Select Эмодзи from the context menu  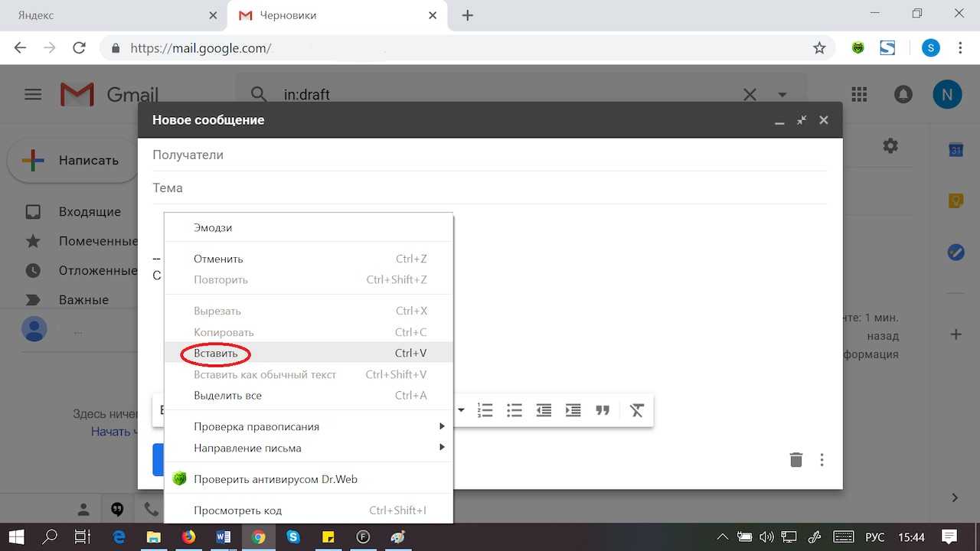click(213, 227)
